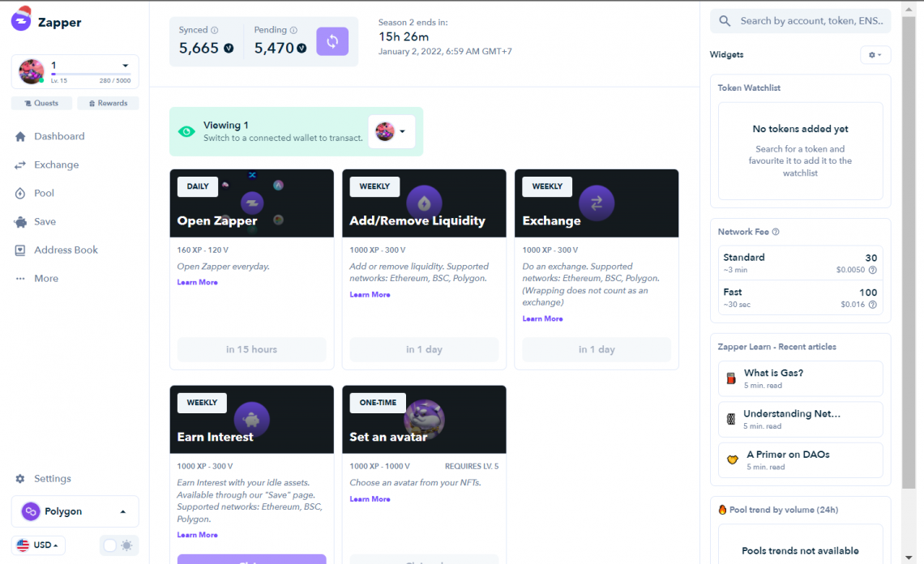The width and height of the screenshot is (924, 564).
Task: Open Address Book in sidebar
Action: point(66,250)
